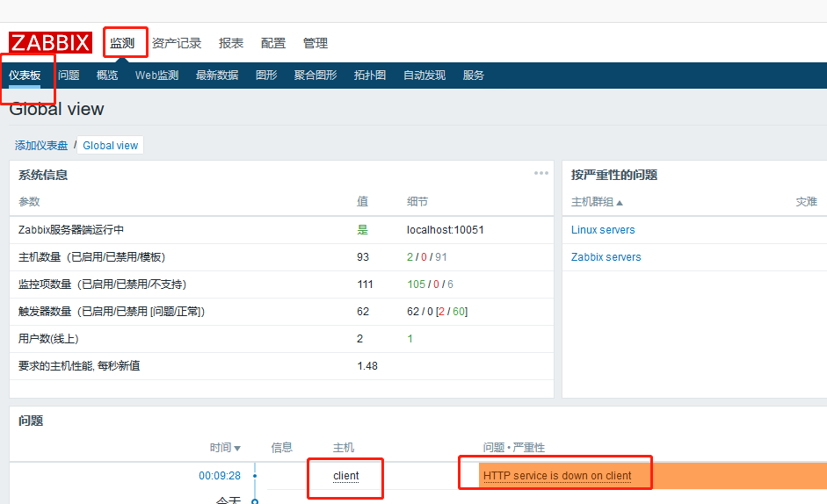Open the 自动发现 submenu tab
The width and height of the screenshot is (827, 504).
[x=424, y=76]
